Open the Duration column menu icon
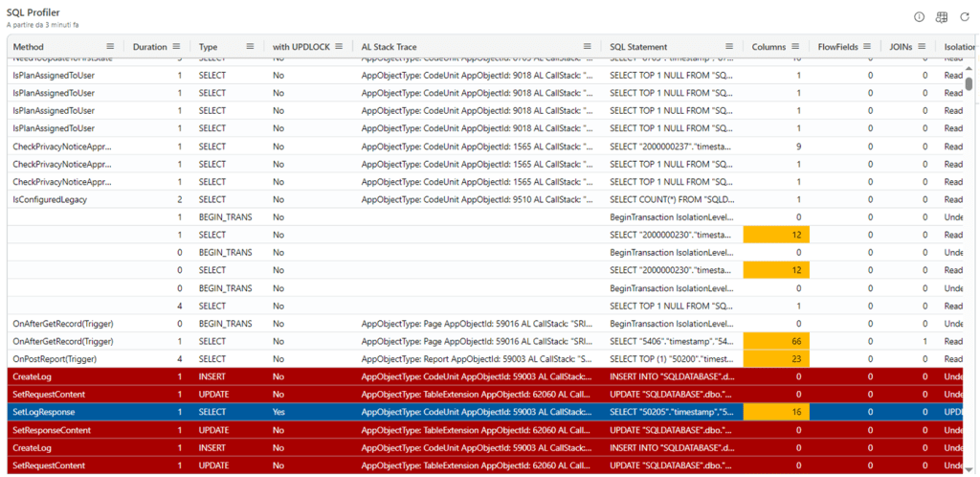 (177, 46)
